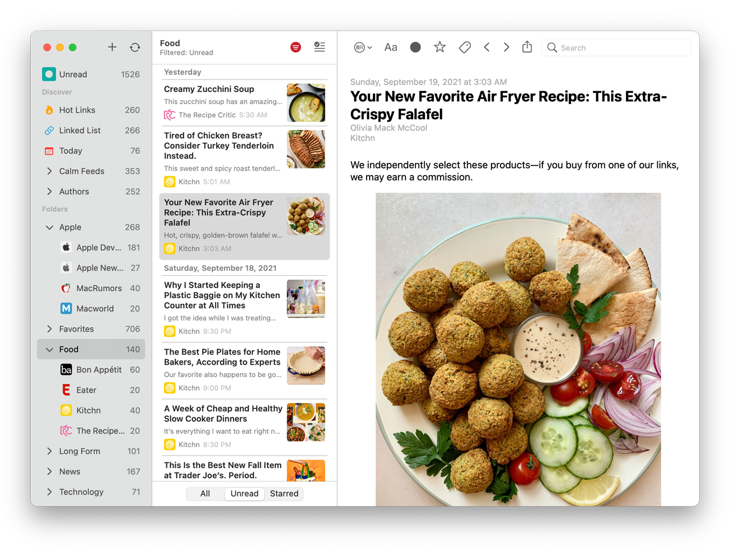
Task: Click the falafel plate image in article
Action: pyautogui.click(x=518, y=350)
